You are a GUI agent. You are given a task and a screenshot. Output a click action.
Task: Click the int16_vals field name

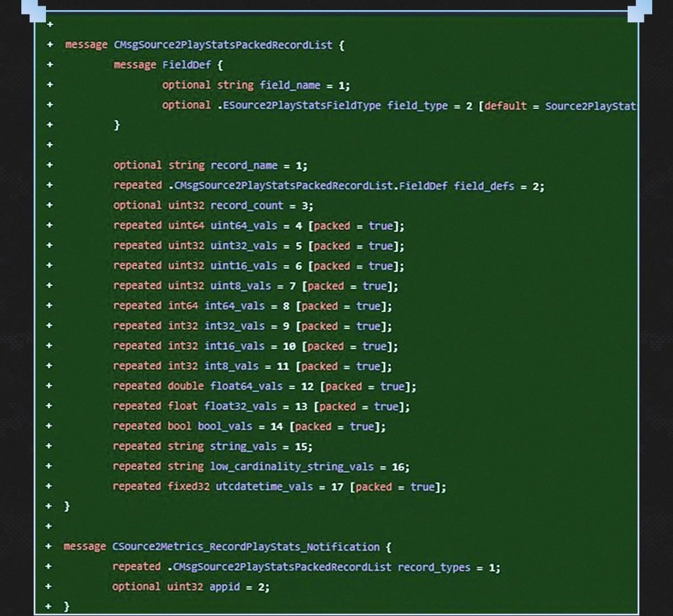coord(234,346)
